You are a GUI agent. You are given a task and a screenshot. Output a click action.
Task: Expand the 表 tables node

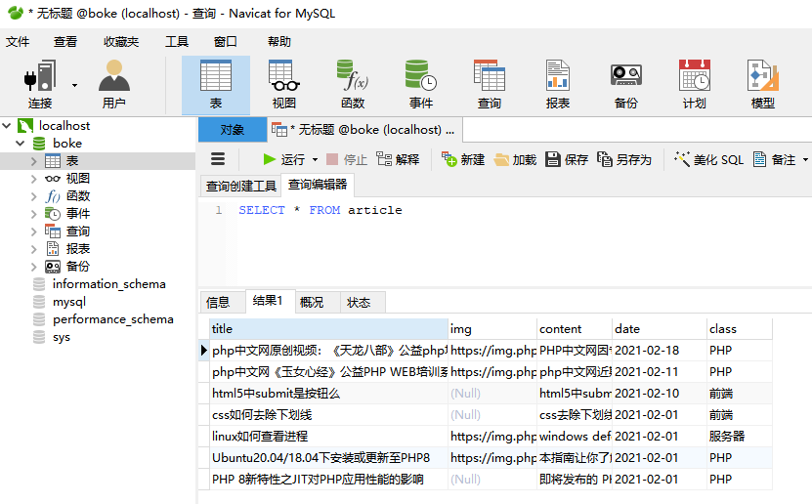pyautogui.click(x=33, y=161)
